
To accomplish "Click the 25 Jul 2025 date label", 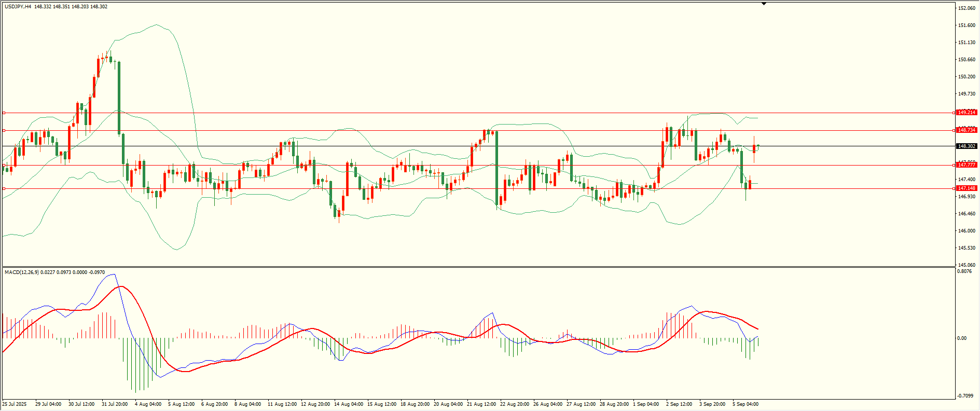I will [x=15, y=404].
